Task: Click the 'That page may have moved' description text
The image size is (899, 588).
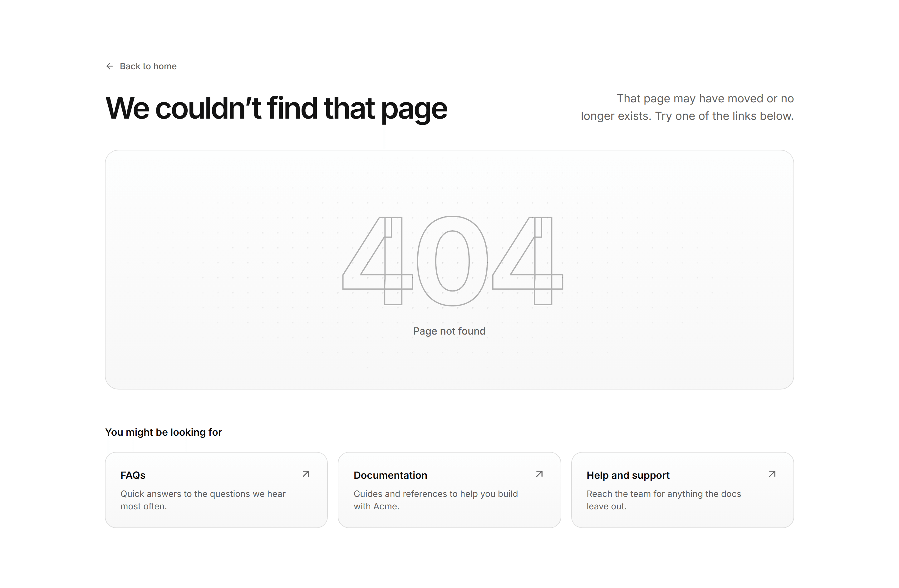Action: tap(687, 107)
